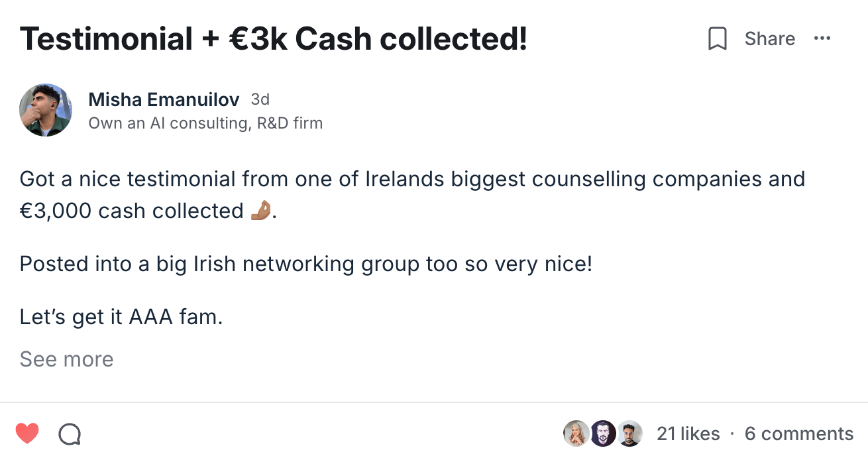868x456 pixels.
Task: Click the first liker avatar on the left
Action: 576,434
